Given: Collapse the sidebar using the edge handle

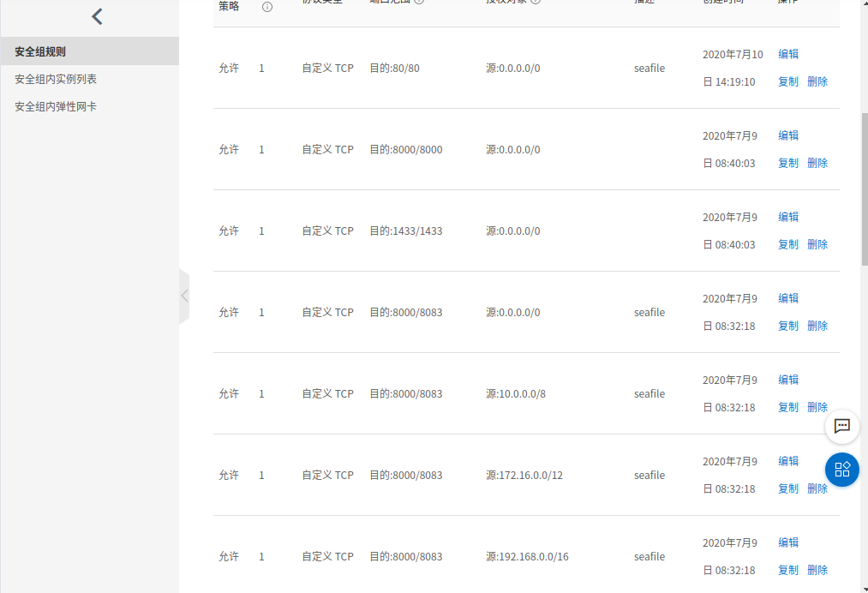Looking at the screenshot, I should (184, 296).
